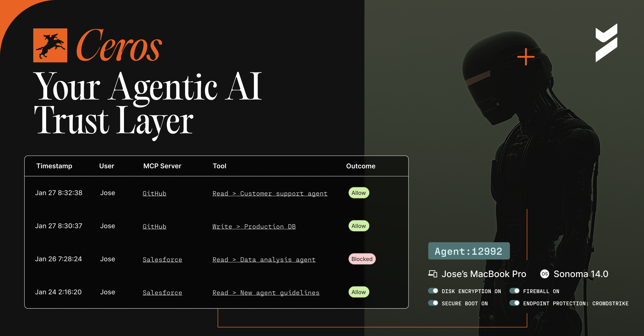The image size is (644, 336).
Task: Toggle Secure Boot off
Action: [433, 303]
